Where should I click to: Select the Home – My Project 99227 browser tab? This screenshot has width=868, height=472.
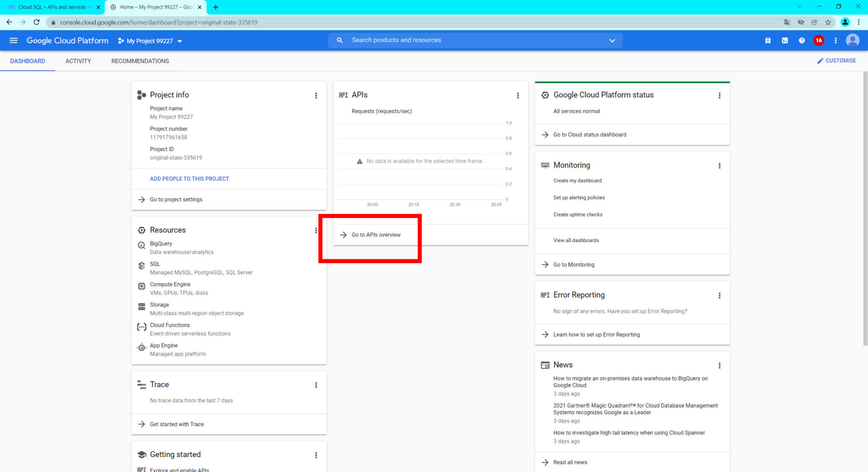click(156, 7)
